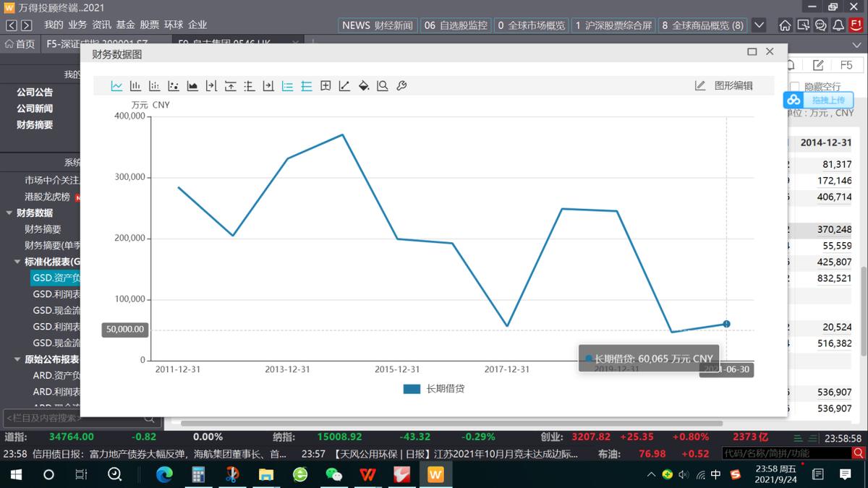The image size is (868, 488).
Task: Select the scatter plot chart icon
Action: [174, 86]
